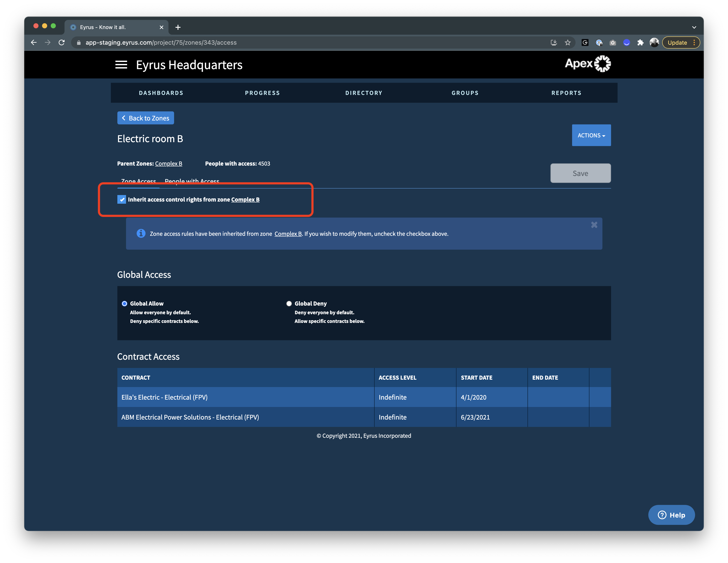Open the browser profile avatar
728x563 pixels.
click(x=654, y=42)
